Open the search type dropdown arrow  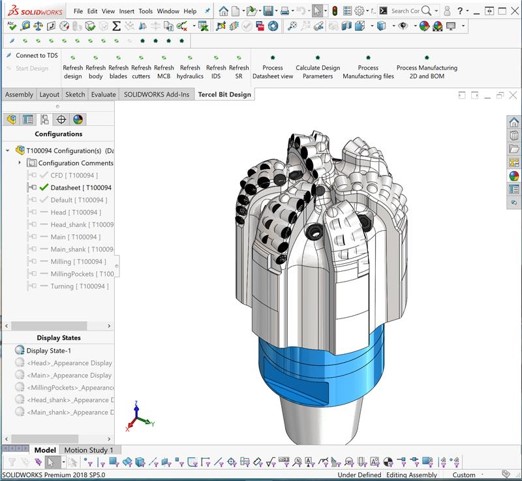(436, 11)
